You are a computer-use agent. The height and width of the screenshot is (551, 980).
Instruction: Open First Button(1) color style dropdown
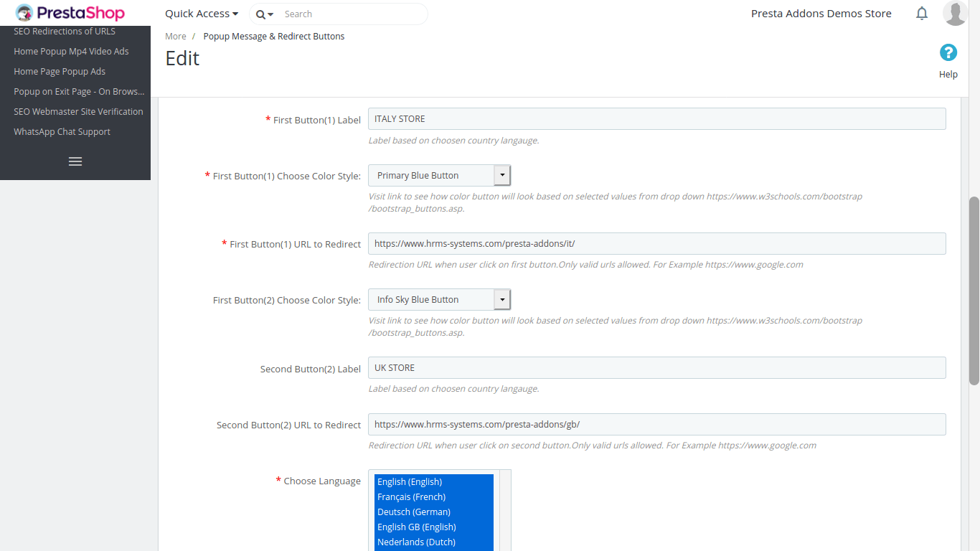(x=439, y=176)
